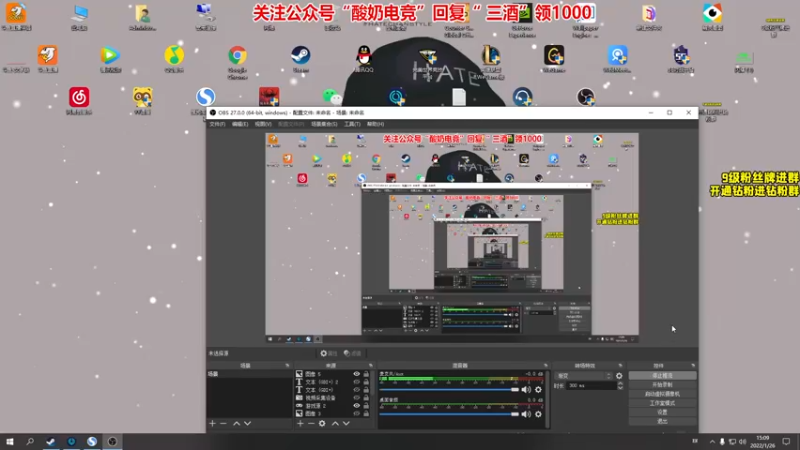Screen dimensions: 800x450
Task: Move the scene up in the Scenes panel
Action: [x=236, y=423]
